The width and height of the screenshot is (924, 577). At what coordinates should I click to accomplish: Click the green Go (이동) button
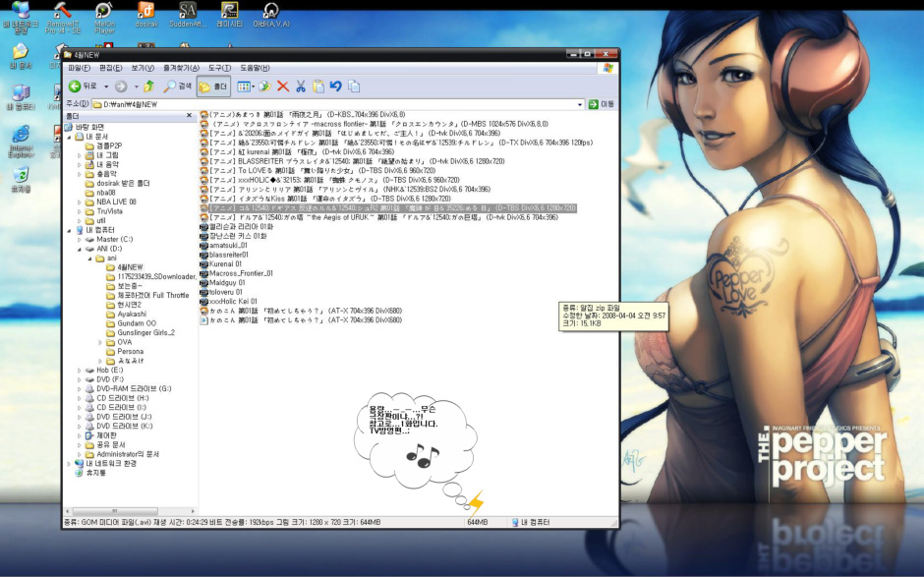coord(601,104)
